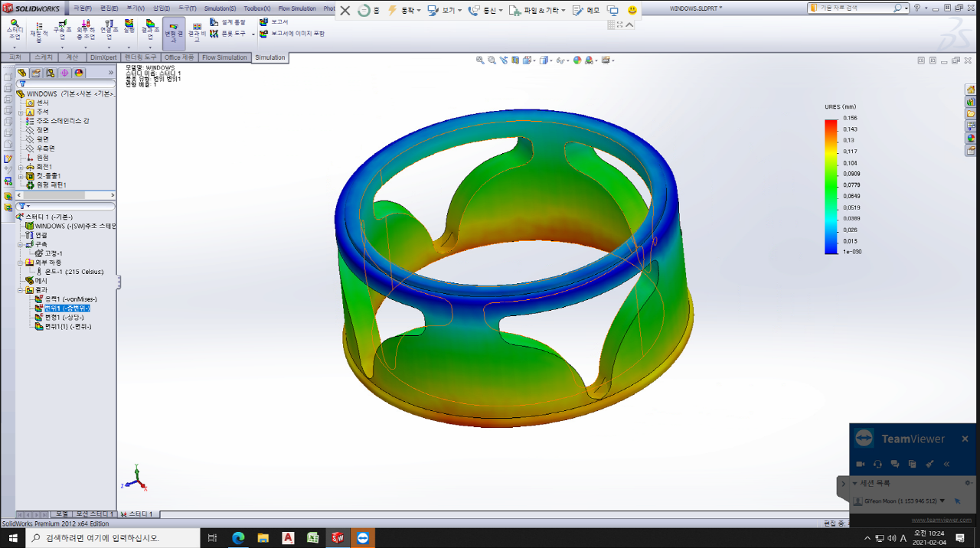Collapse the 외부 하중 loads node
Image resolution: width=980 pixels, height=548 pixels.
coord(20,263)
